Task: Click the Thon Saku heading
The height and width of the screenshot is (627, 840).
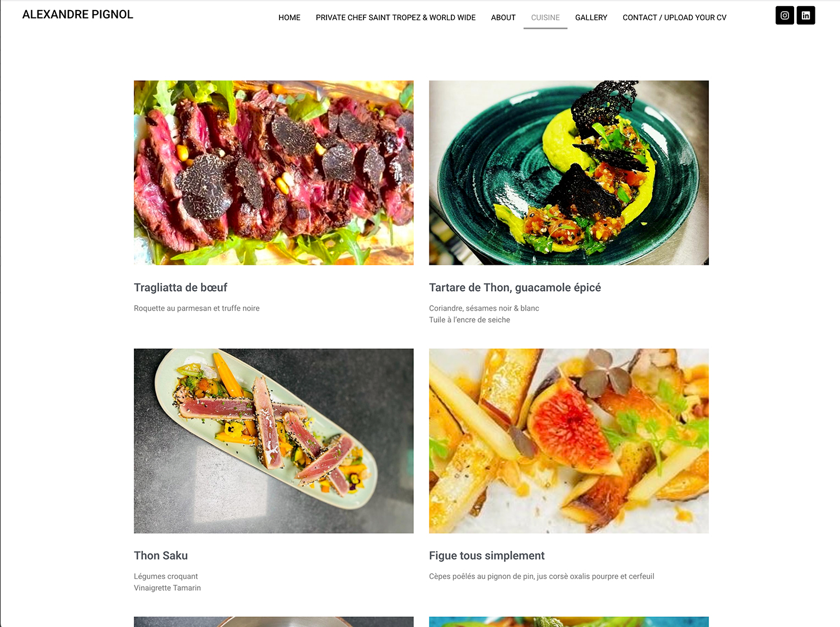Action: [x=161, y=556]
